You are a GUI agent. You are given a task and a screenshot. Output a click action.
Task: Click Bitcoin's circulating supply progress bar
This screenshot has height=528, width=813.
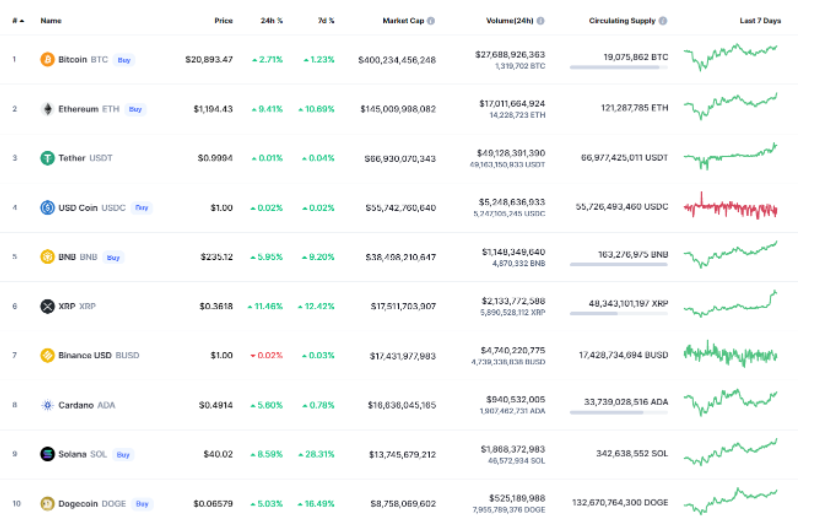click(x=618, y=67)
